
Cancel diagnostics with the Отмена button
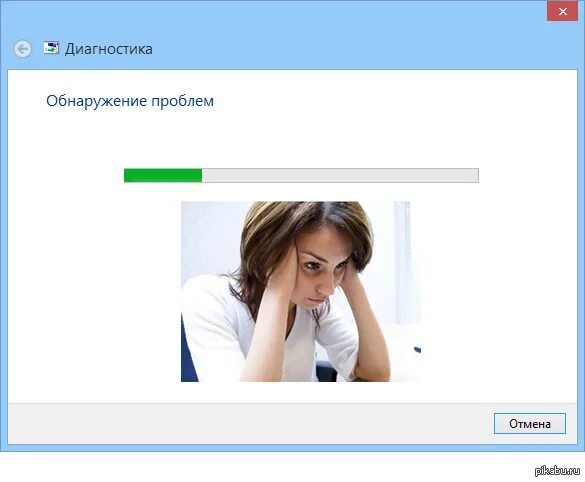pos(530,423)
